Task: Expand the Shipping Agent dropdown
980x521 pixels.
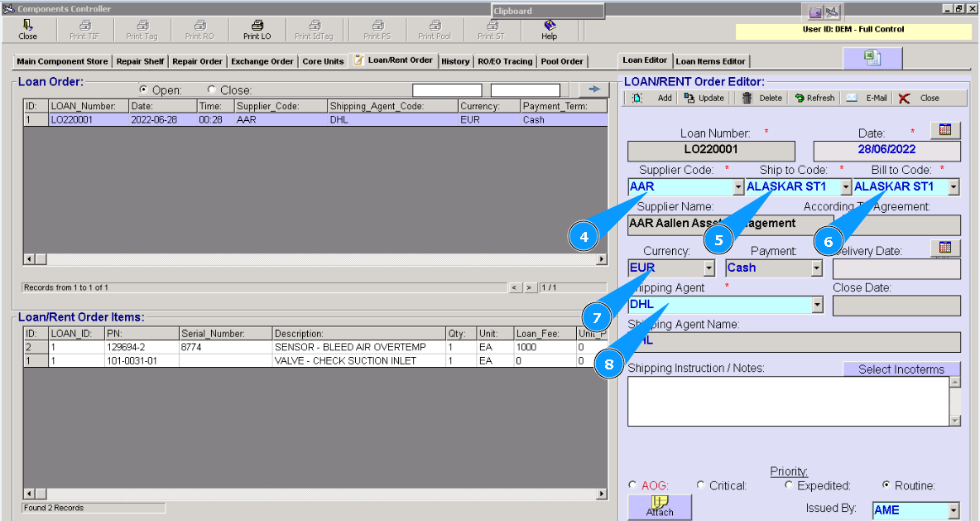Action: [817, 305]
